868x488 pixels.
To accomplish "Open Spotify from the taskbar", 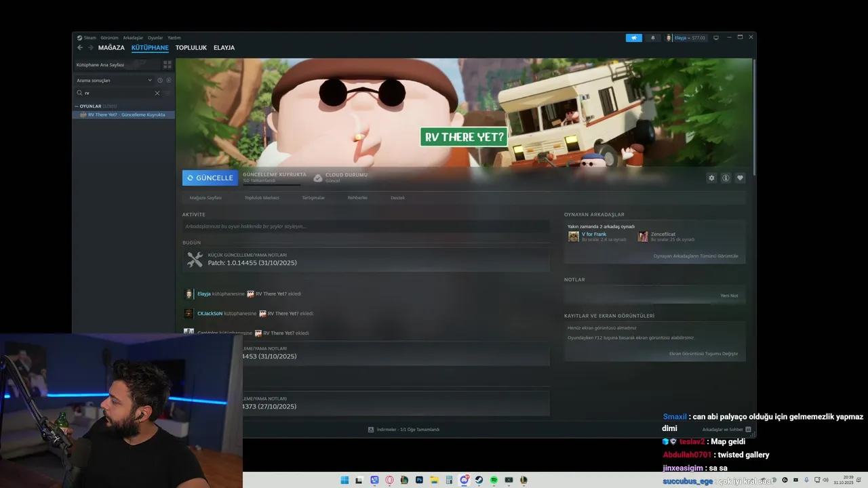I will pos(494,480).
